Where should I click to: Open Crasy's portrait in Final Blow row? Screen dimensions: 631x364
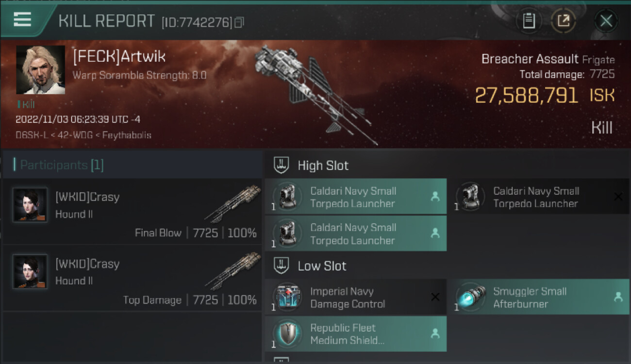[30, 205]
